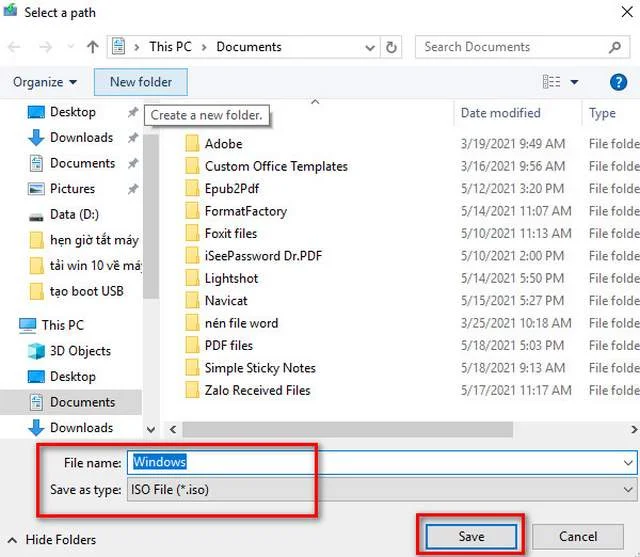The height and width of the screenshot is (557, 640).
Task: Select highlighted Documents under This PC
Action: tap(71, 402)
